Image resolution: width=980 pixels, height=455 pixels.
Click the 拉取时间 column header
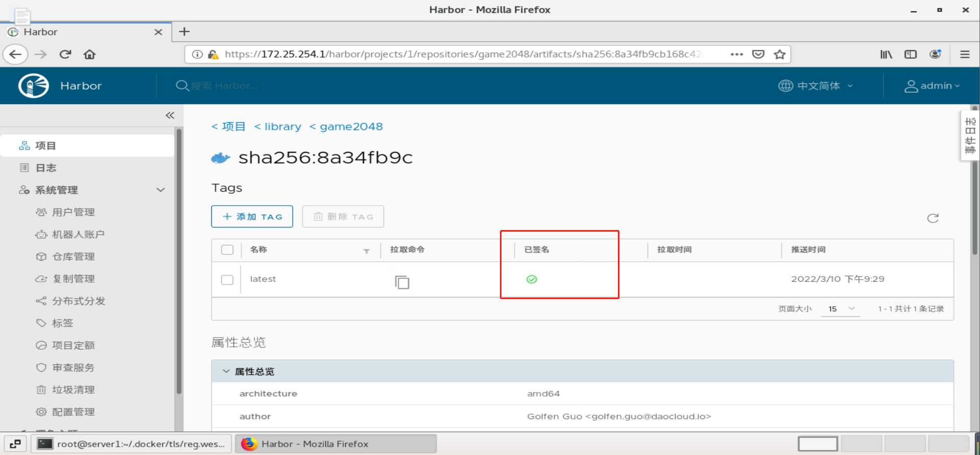[x=675, y=249]
